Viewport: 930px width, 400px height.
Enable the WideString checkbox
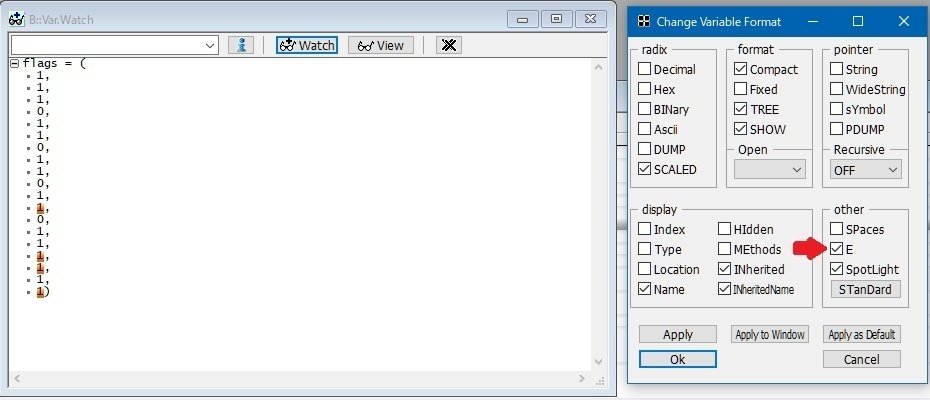click(836, 89)
